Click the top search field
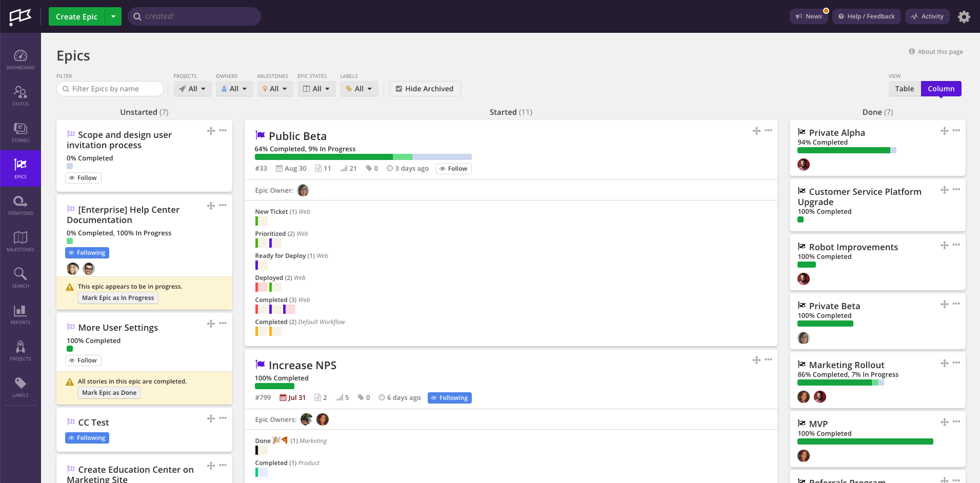 pyautogui.click(x=194, y=16)
